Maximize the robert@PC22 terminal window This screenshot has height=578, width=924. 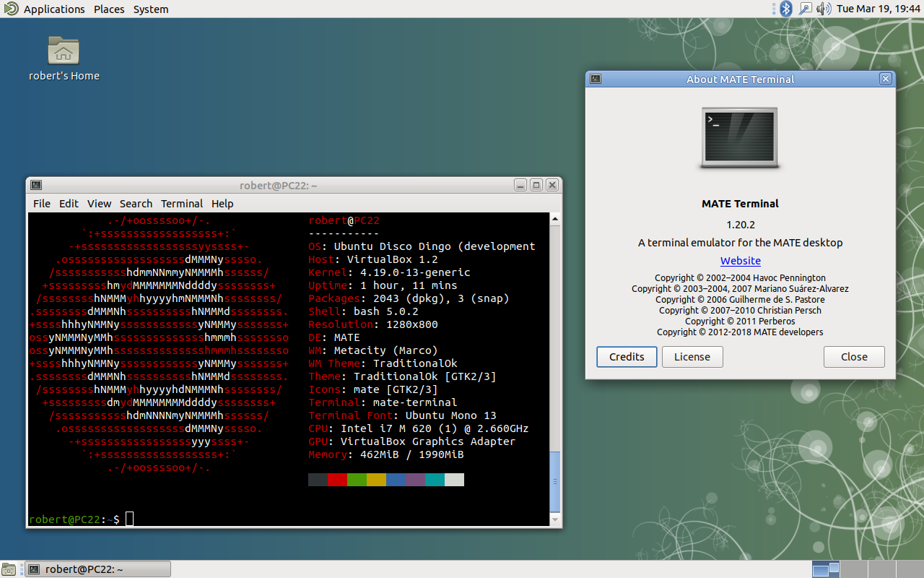536,186
